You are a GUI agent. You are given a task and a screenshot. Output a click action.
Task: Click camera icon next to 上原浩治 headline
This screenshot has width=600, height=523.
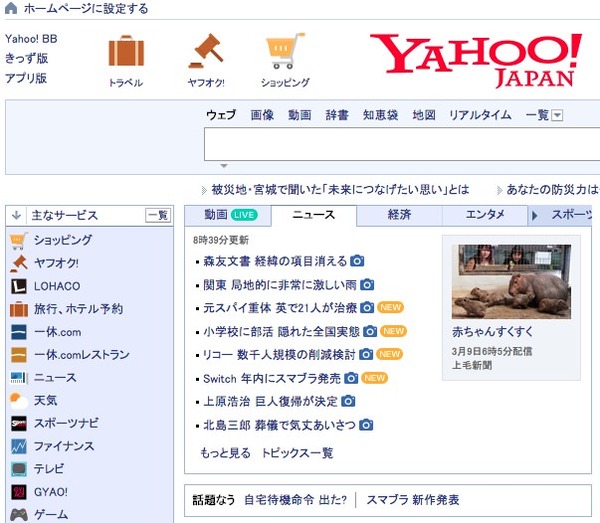(348, 401)
